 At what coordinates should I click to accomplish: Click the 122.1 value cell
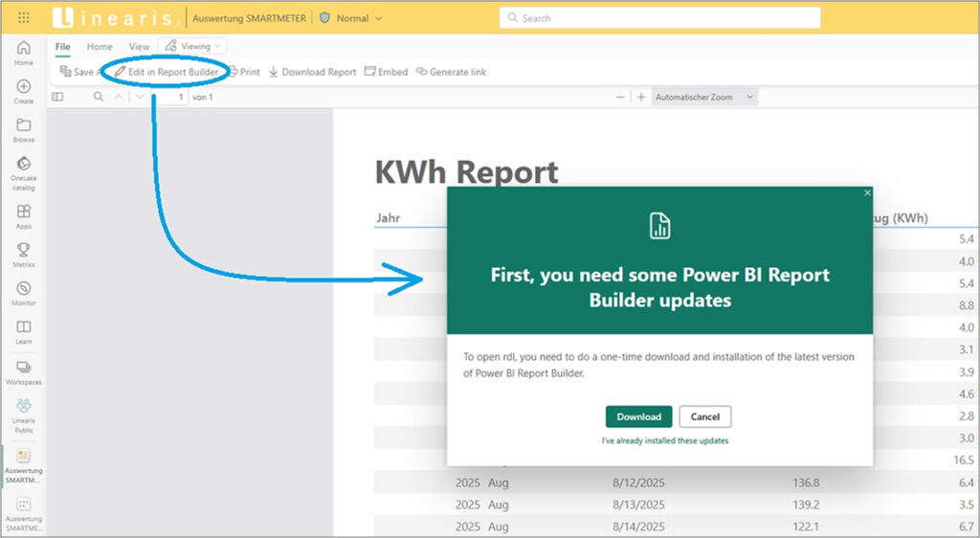pyautogui.click(x=806, y=527)
